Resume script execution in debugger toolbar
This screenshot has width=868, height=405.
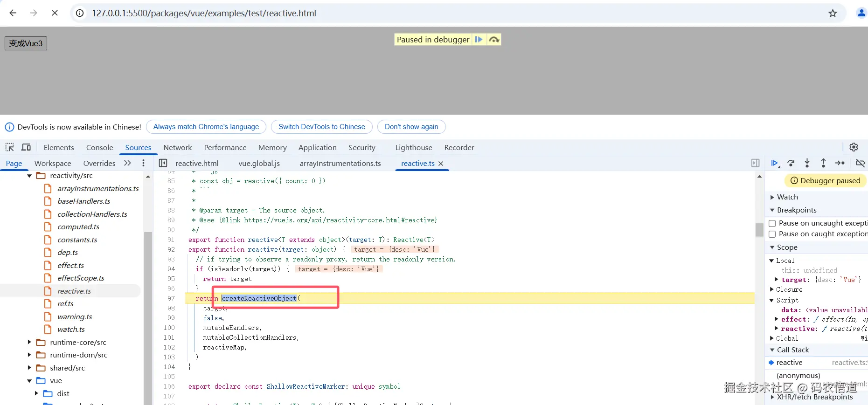tap(775, 163)
